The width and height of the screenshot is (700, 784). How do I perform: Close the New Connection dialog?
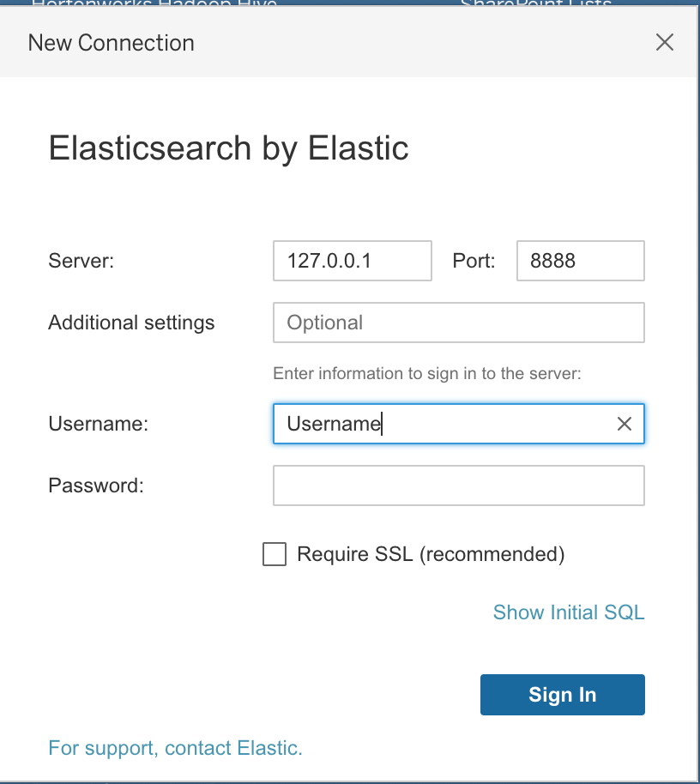(x=664, y=43)
